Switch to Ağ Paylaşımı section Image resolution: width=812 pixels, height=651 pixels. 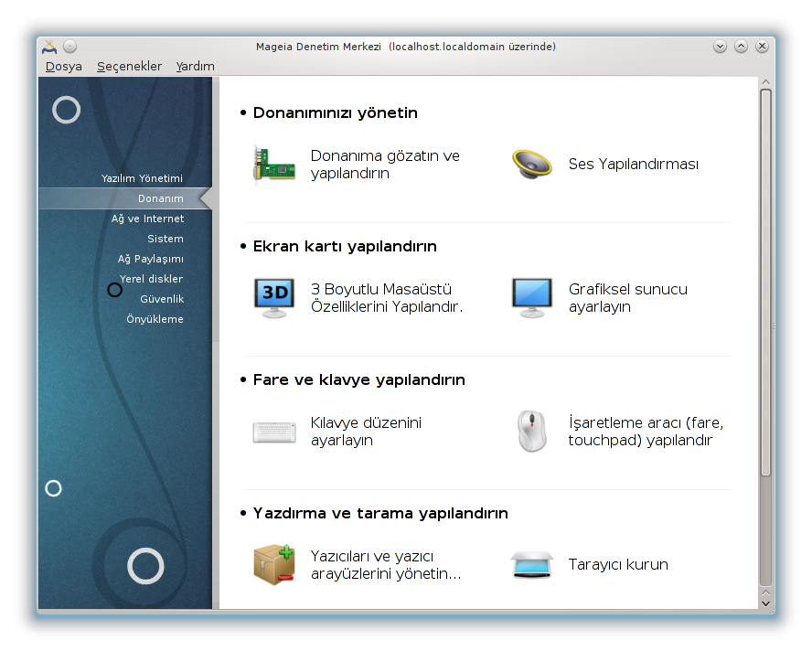151,259
